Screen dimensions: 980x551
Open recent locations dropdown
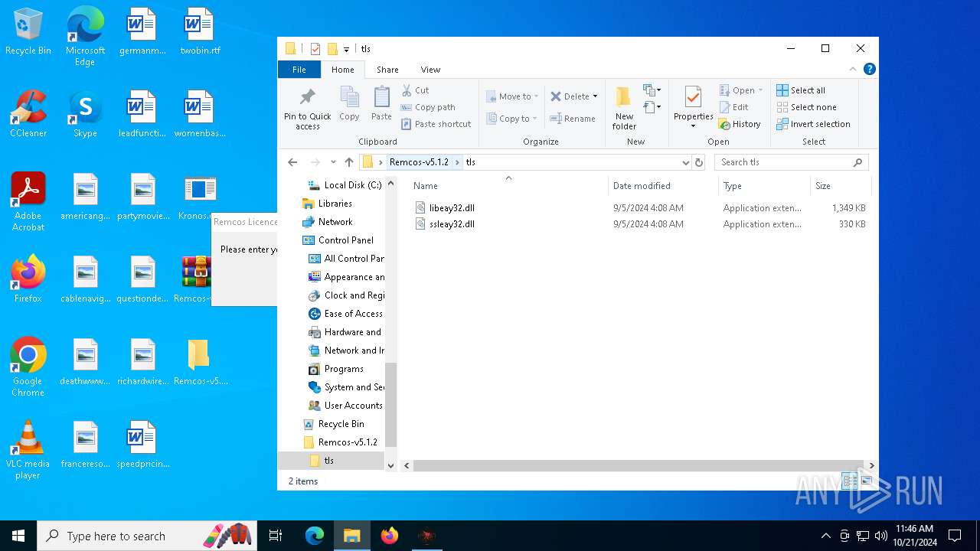pos(333,162)
